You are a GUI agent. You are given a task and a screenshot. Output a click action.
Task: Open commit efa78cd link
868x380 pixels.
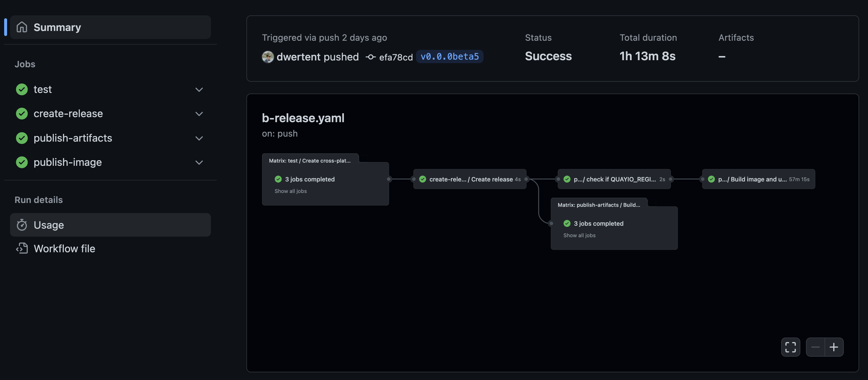tap(396, 57)
